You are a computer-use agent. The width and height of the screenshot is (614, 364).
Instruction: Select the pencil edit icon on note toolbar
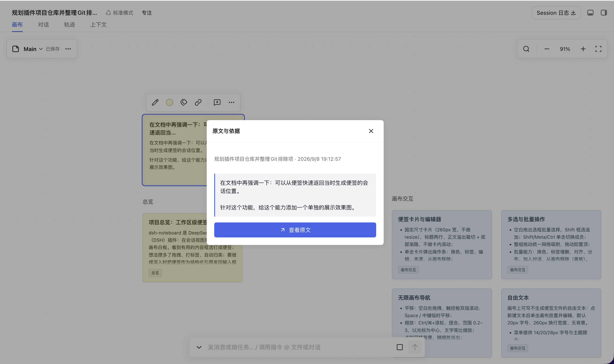tap(155, 102)
